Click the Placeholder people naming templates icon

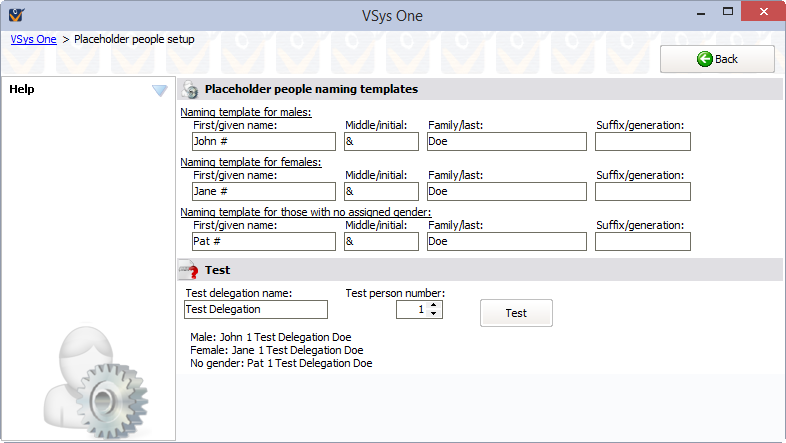coord(189,89)
